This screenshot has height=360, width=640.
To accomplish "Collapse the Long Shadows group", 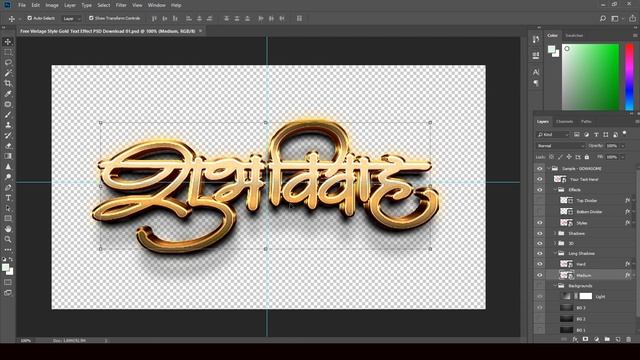I will click(555, 253).
